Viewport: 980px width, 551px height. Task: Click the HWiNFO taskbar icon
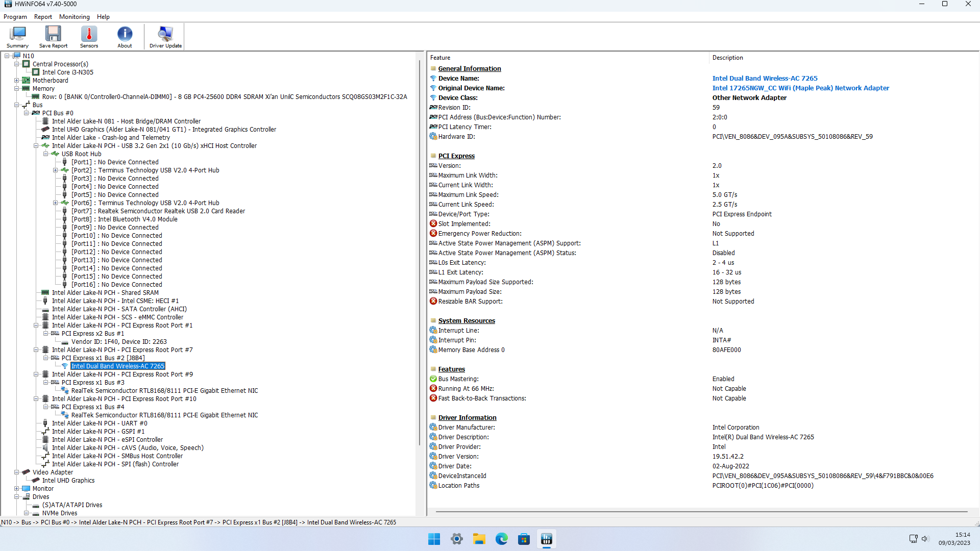point(546,539)
